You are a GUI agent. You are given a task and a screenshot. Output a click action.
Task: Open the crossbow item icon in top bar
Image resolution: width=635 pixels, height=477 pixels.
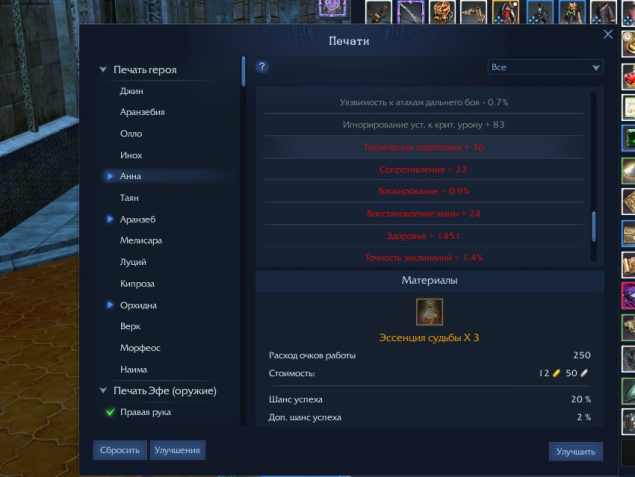(x=378, y=12)
